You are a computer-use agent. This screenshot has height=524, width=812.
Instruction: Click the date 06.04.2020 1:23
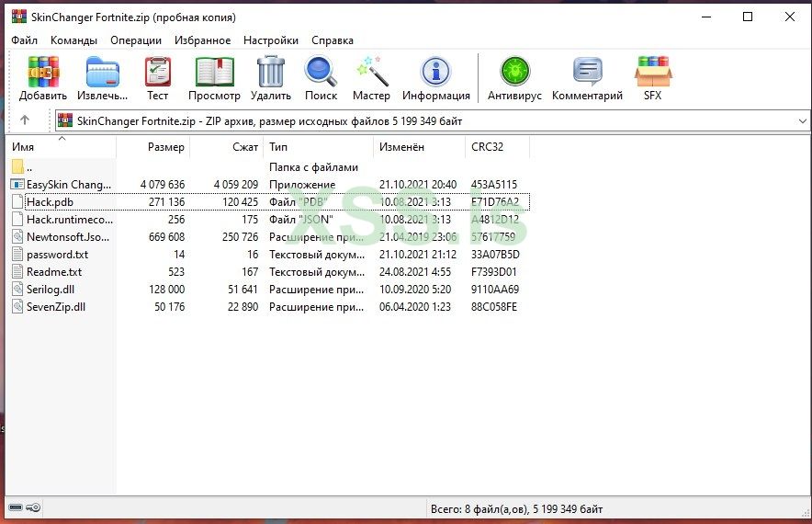pyautogui.click(x=415, y=307)
